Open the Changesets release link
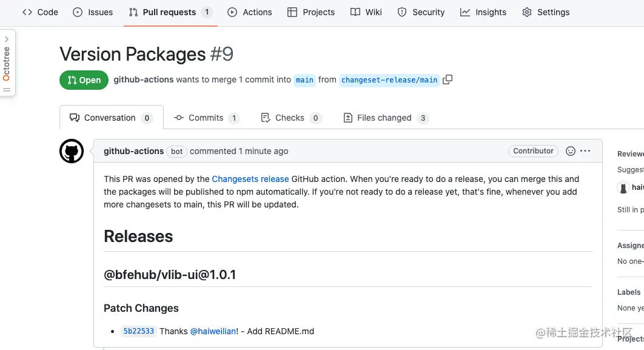Viewport: 644px width, 350px height. click(x=250, y=179)
